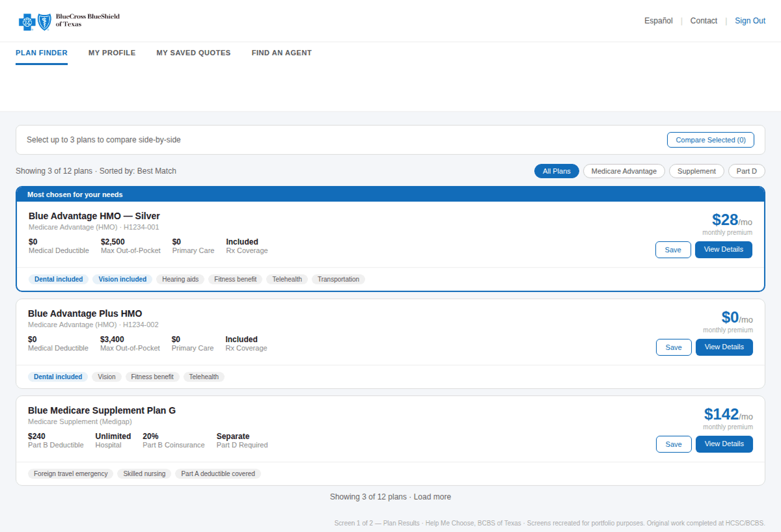Viewport: 781px width, 532px height.
Task: Click the Most chosen for your needs banner
Action: click(390, 194)
